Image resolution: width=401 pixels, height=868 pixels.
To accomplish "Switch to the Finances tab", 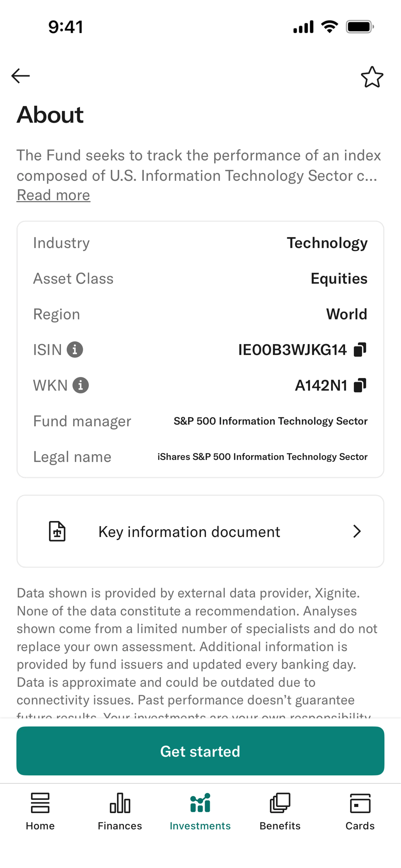I will pyautogui.click(x=120, y=812).
